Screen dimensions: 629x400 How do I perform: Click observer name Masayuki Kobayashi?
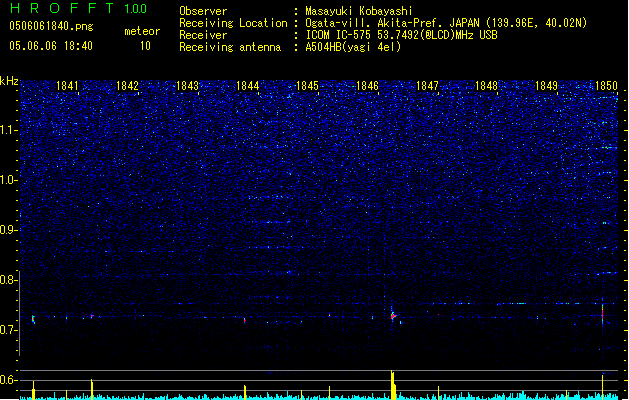coord(359,11)
